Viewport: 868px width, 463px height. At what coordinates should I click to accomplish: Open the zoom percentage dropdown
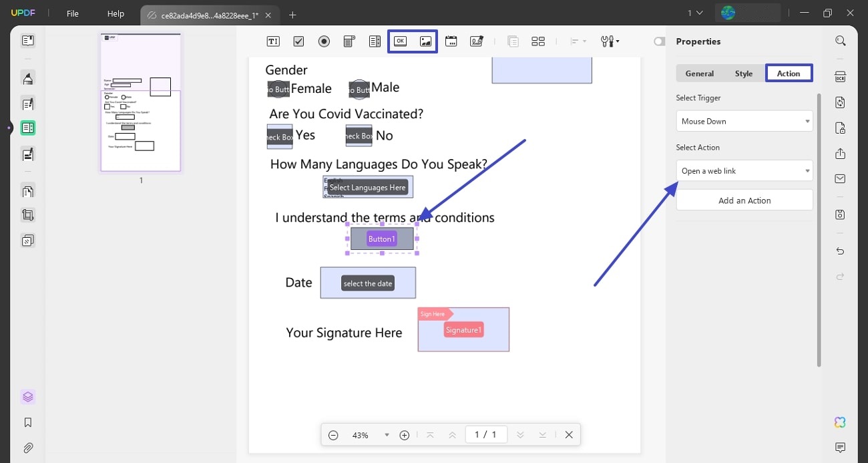(x=386, y=434)
